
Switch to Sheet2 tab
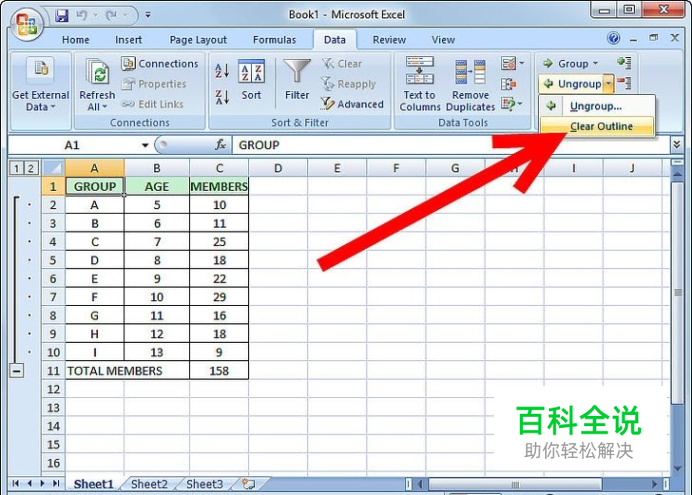coord(149,484)
